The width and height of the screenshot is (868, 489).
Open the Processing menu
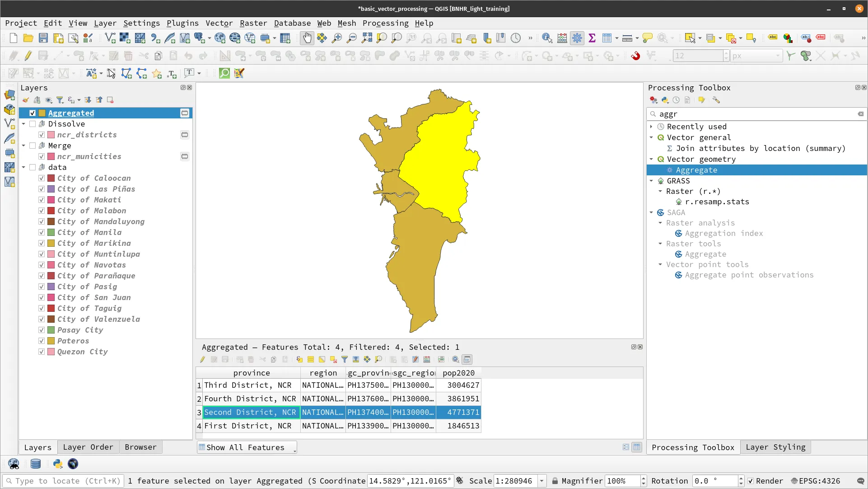(385, 23)
